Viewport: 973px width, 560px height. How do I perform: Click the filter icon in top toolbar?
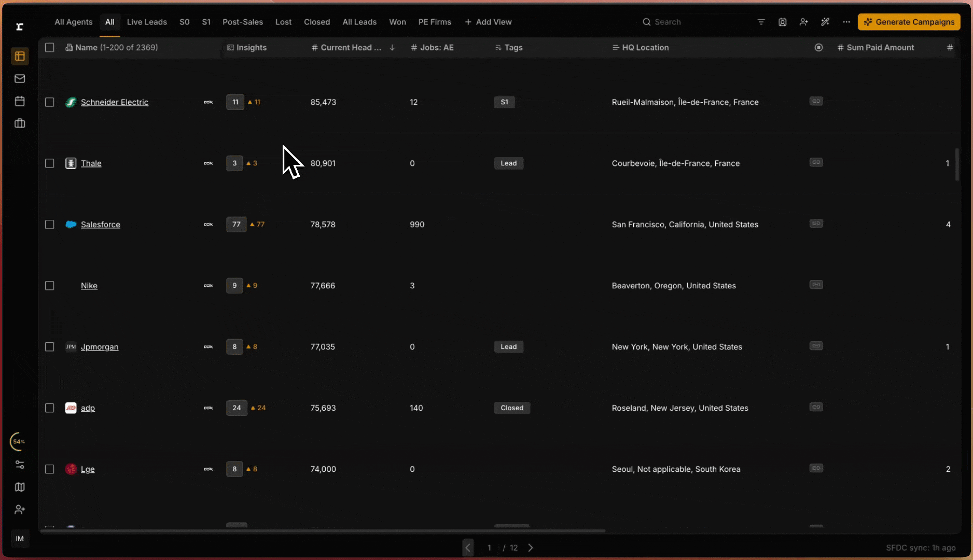click(x=761, y=22)
